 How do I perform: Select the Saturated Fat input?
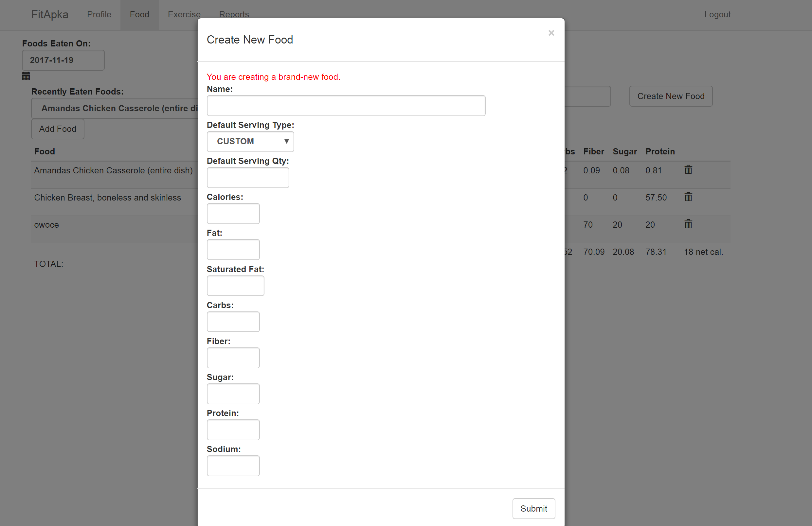pyautogui.click(x=235, y=286)
